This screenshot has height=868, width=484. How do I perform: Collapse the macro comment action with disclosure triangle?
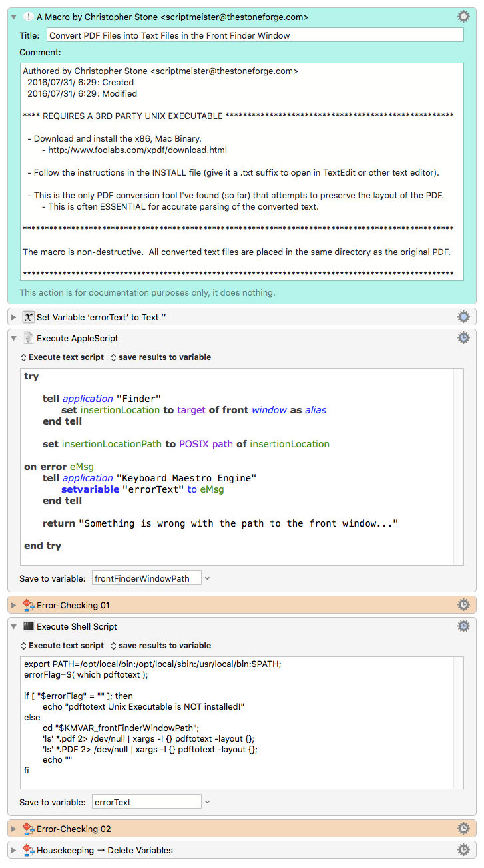(x=13, y=17)
